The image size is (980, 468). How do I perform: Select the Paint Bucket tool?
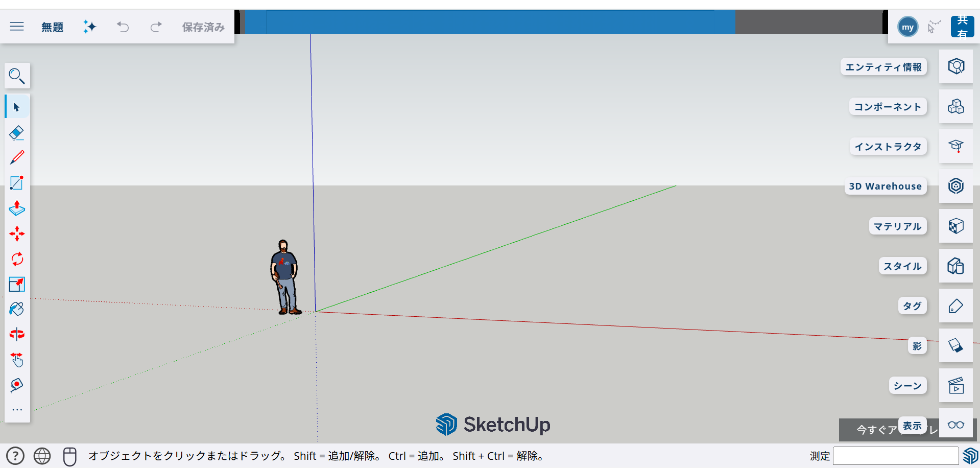[x=17, y=309]
